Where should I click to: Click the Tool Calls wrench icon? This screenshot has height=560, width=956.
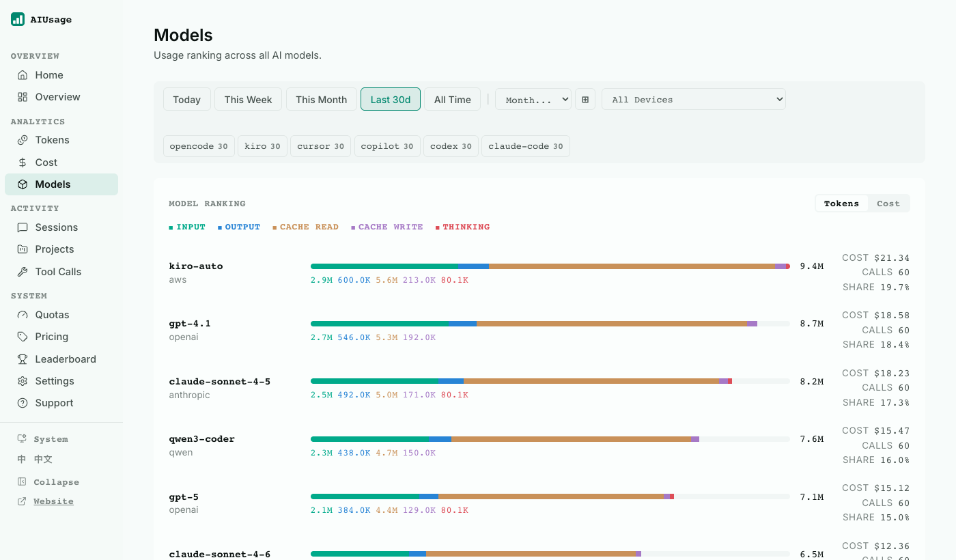point(23,272)
